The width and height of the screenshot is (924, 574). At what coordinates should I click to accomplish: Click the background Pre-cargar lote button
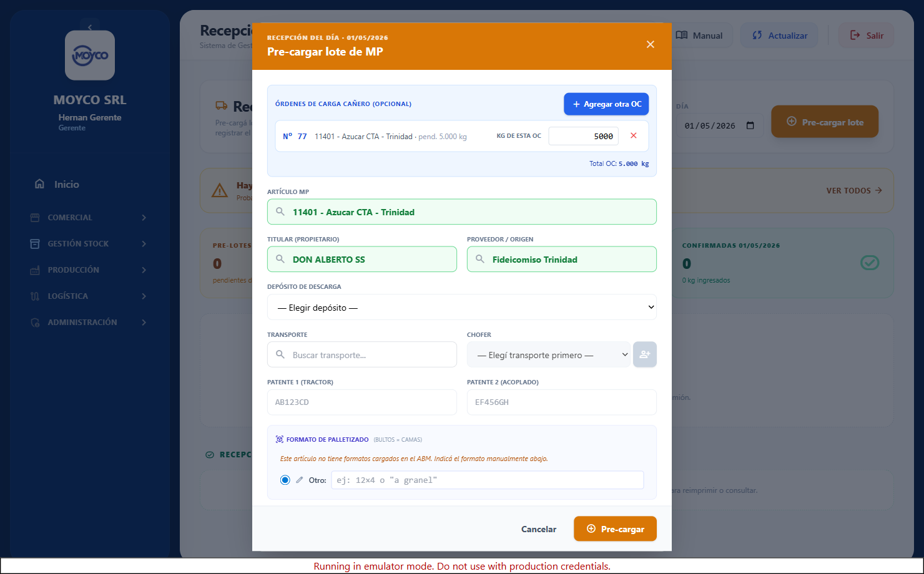click(x=825, y=122)
